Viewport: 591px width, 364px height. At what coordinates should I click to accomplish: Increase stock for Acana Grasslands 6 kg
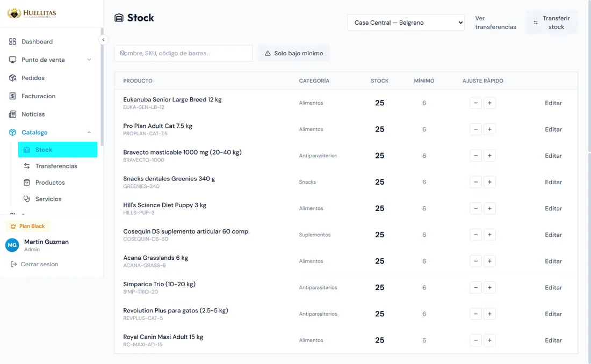(489, 261)
